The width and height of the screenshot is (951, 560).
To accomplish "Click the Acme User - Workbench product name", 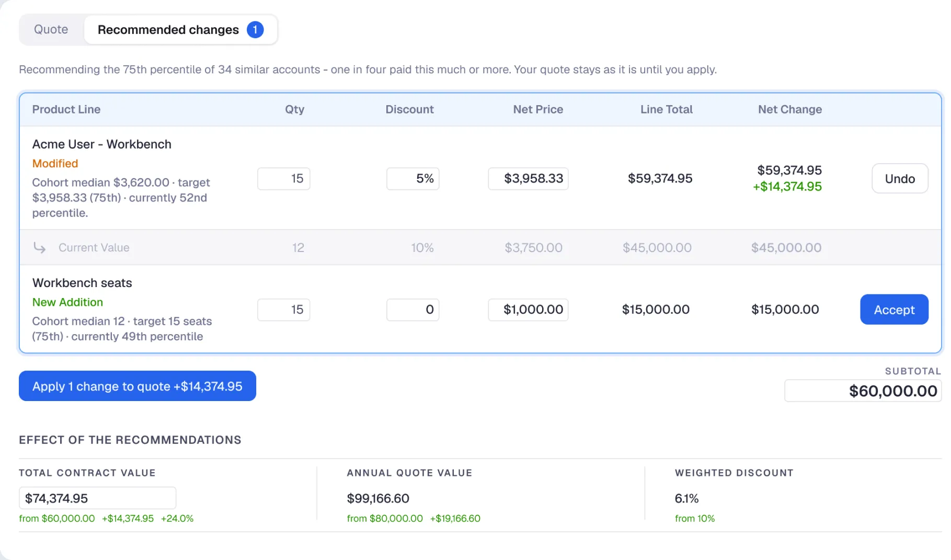I will pyautogui.click(x=101, y=144).
